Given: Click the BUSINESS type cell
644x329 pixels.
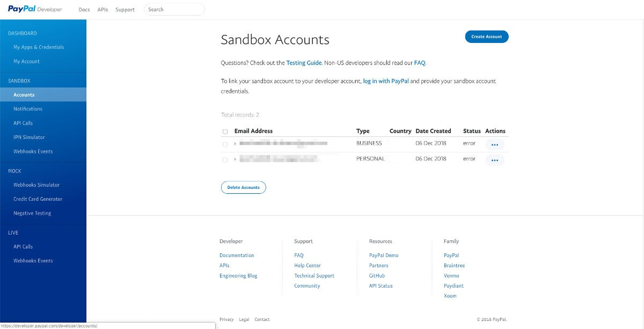Looking at the screenshot, I should point(369,143).
